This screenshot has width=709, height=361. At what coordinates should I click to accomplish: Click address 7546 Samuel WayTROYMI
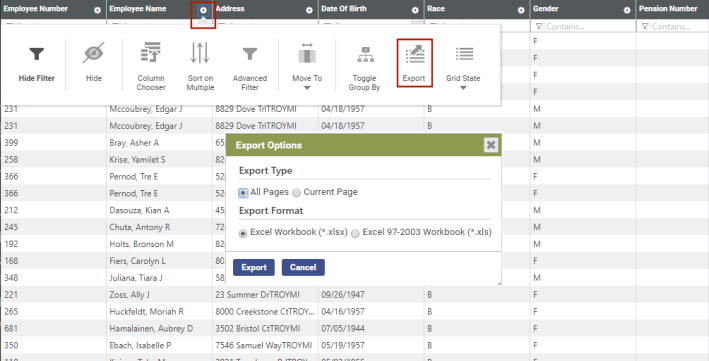pos(264,345)
